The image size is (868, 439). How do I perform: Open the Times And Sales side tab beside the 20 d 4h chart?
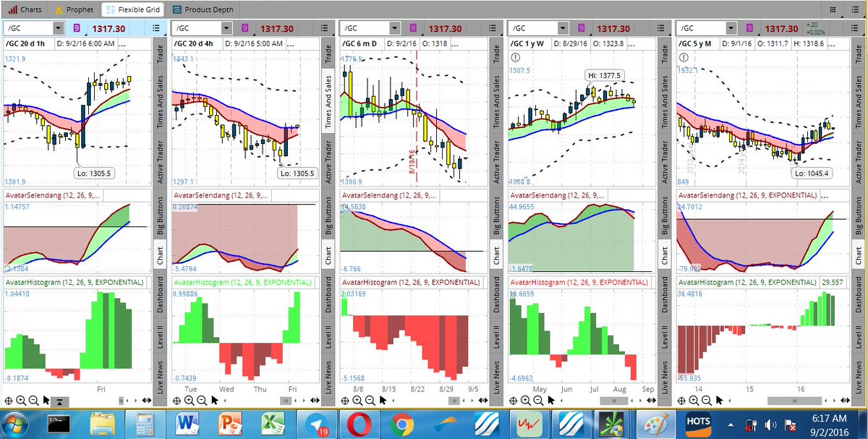click(328, 101)
